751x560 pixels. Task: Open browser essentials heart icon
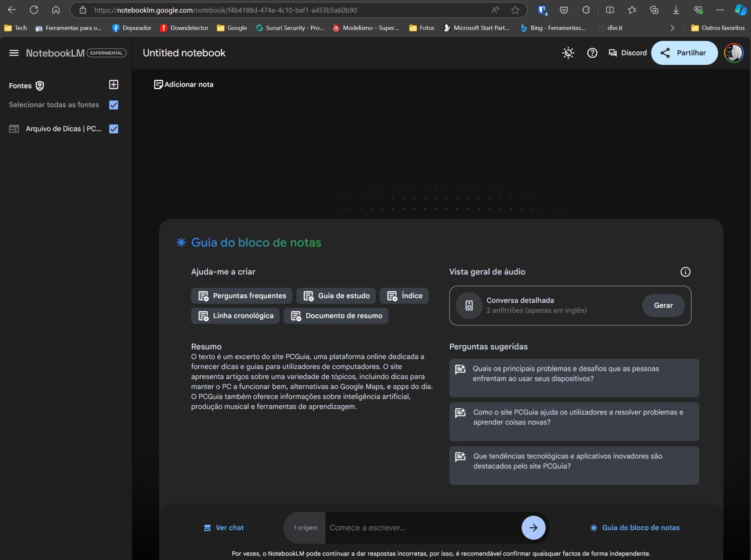tap(698, 10)
